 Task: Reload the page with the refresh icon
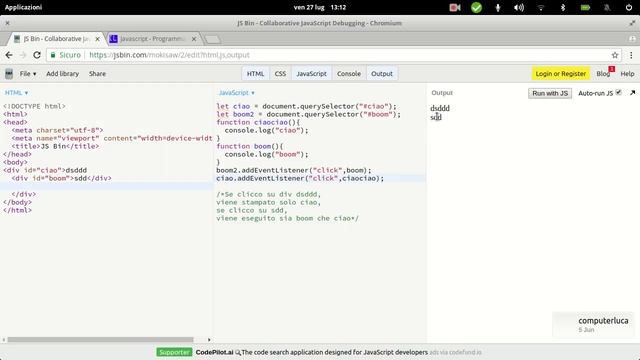coord(37,55)
